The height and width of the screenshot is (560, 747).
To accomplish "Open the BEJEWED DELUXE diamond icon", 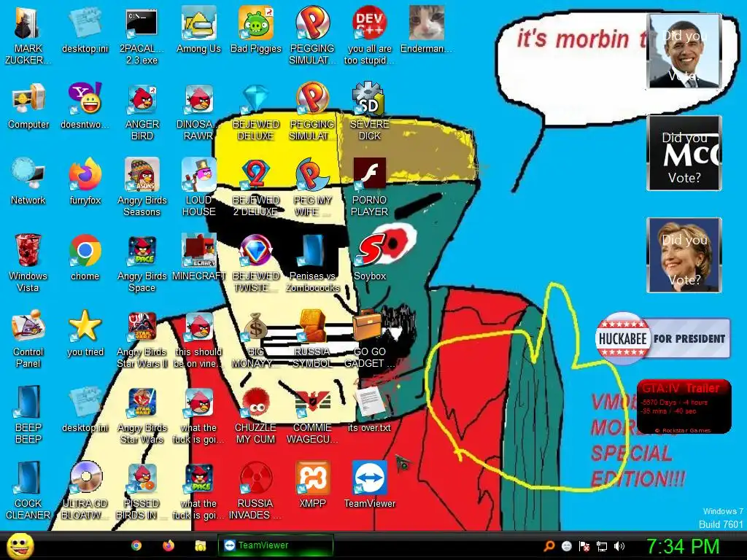I will [x=256, y=112].
